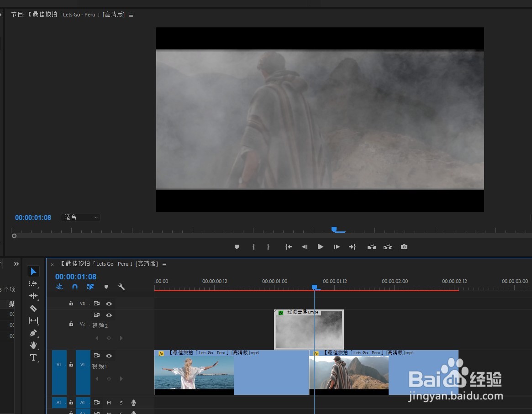Image resolution: width=532 pixels, height=414 pixels.
Task: Select the first Lets Go Peru clip
Action: pyautogui.click(x=232, y=372)
